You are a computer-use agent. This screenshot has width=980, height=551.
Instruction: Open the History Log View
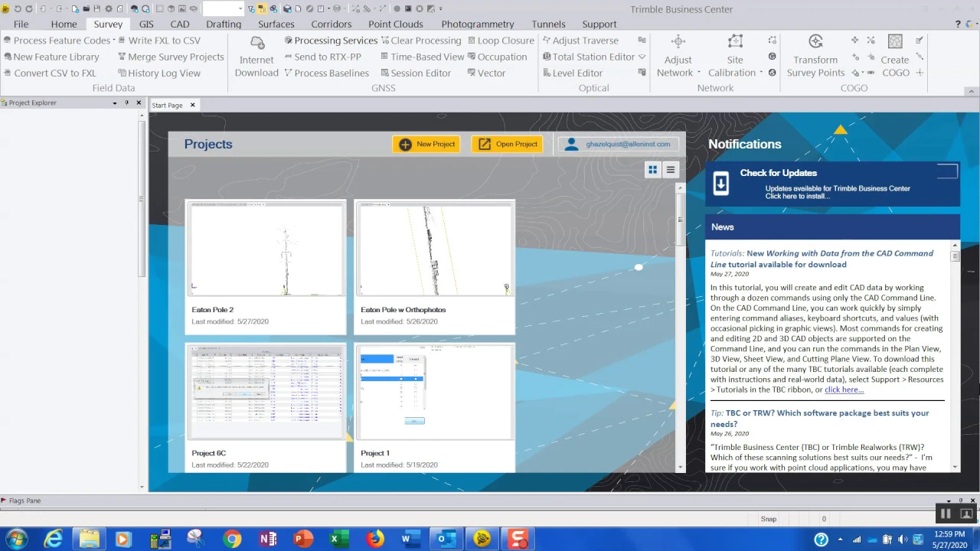click(159, 73)
